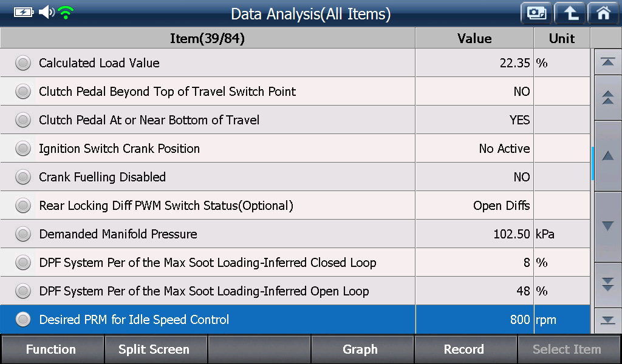Open the home screen icon
Viewport: 622px width, 364px height.
coord(603,13)
